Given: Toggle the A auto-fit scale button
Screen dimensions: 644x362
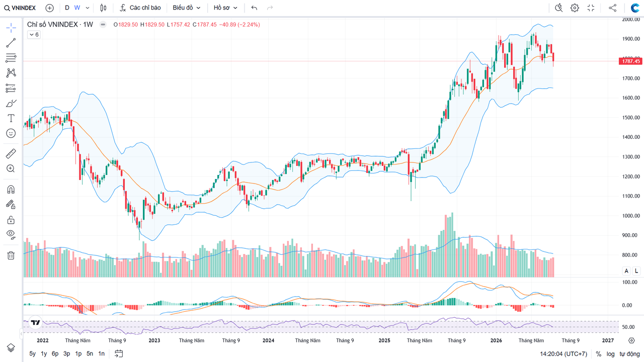Looking at the screenshot, I should coord(626,271).
